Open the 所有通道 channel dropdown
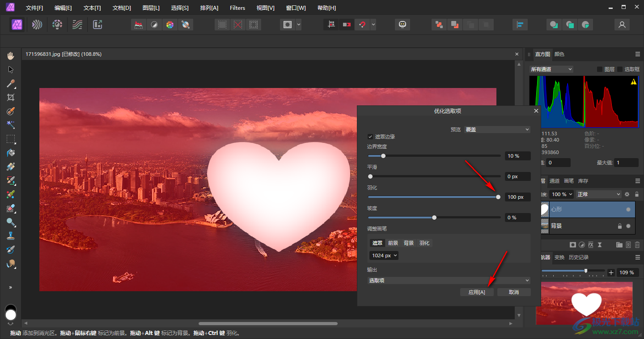Viewport: 644px width, 339px height. (x=551, y=69)
